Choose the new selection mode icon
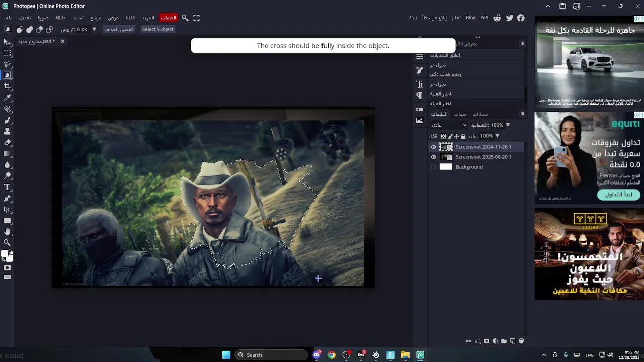 coord(20,30)
